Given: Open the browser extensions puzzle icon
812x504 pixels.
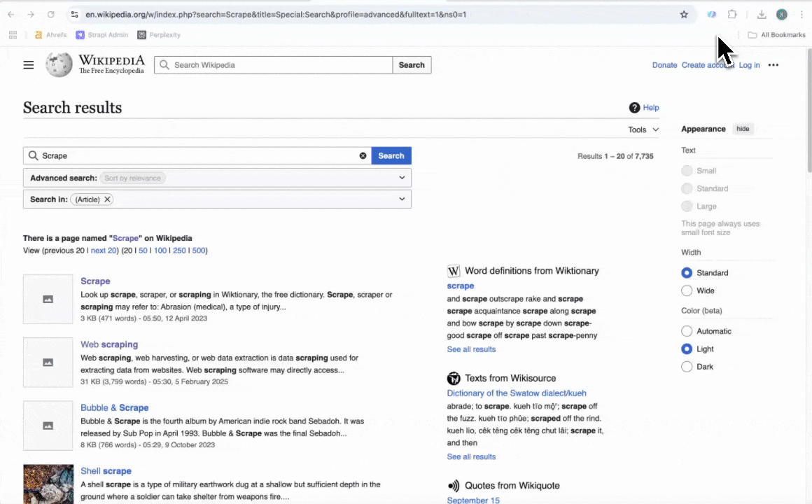Looking at the screenshot, I should [731, 15].
